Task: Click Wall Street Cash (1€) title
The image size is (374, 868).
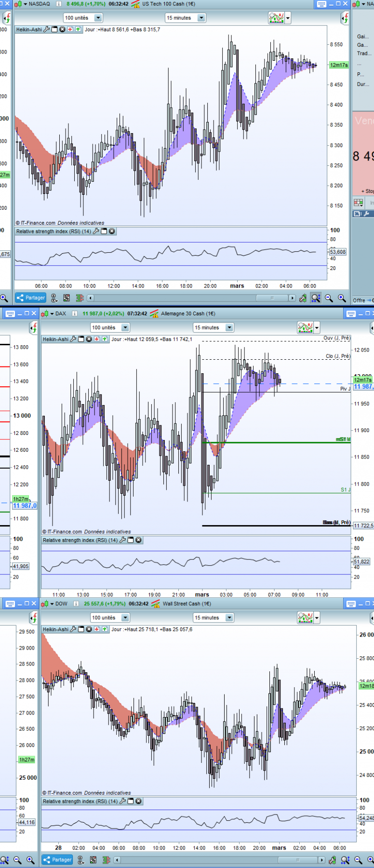Action: (187, 604)
